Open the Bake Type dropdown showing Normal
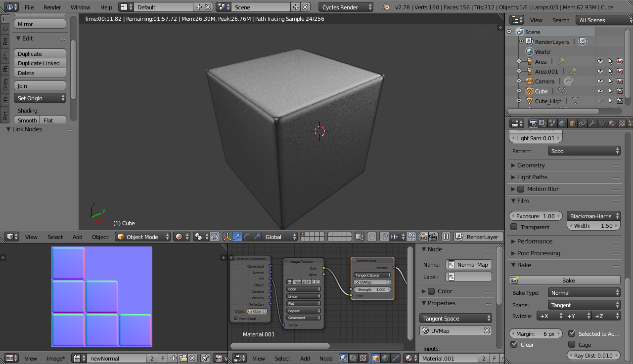The width and height of the screenshot is (633, 364). click(x=584, y=292)
